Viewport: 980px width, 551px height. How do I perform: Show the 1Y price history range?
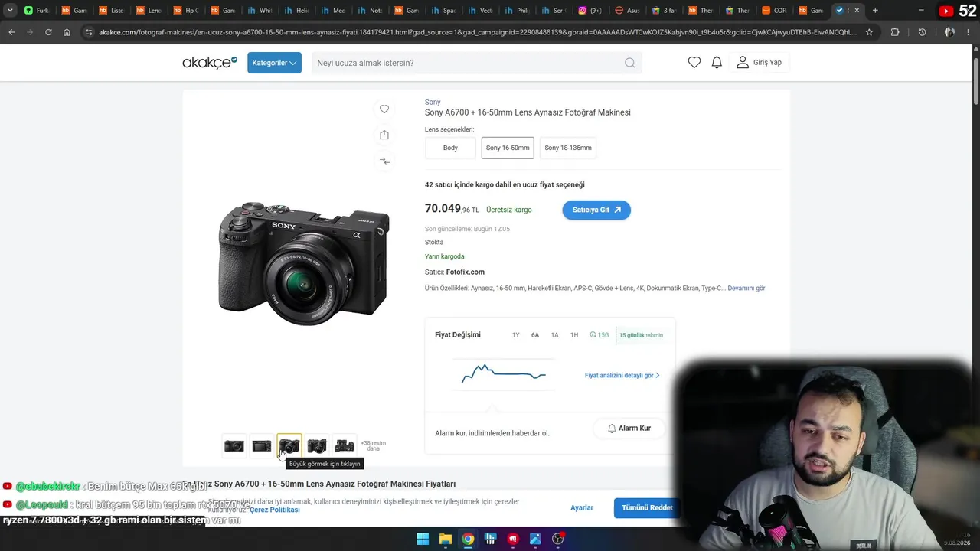pyautogui.click(x=516, y=335)
